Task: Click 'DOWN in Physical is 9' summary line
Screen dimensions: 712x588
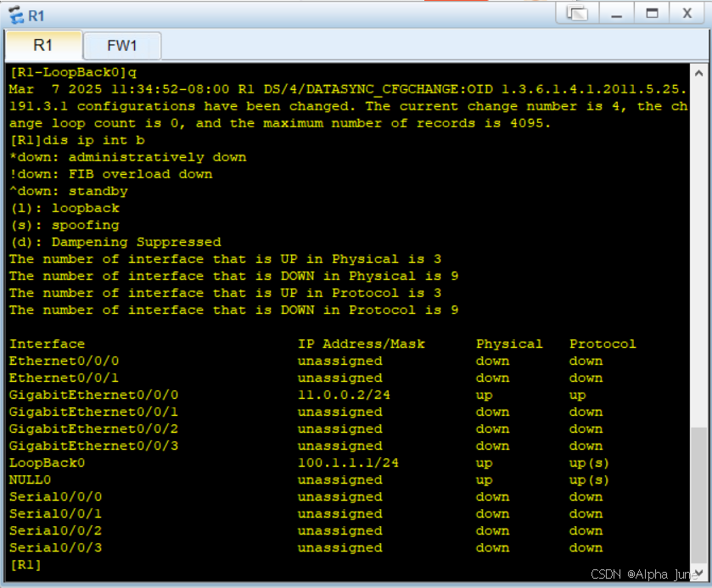Action: (234, 276)
